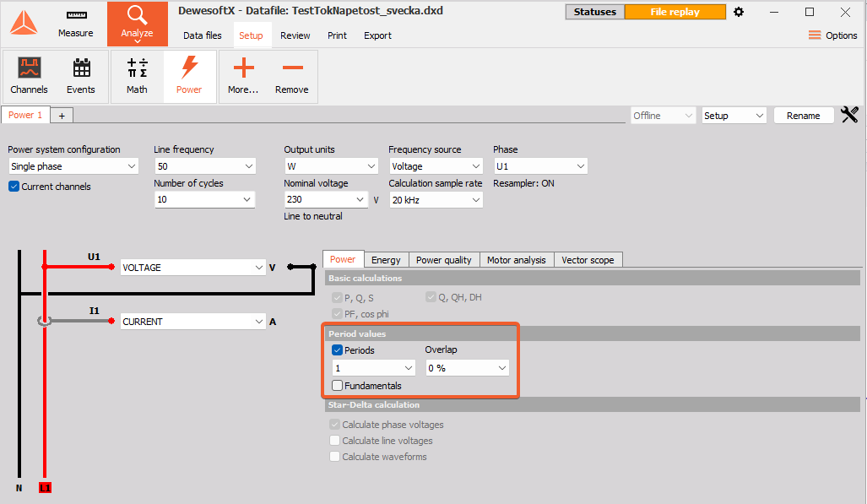Open the I1 CURRENT channel dropdown
This screenshot has width=867, height=504.
coord(192,322)
